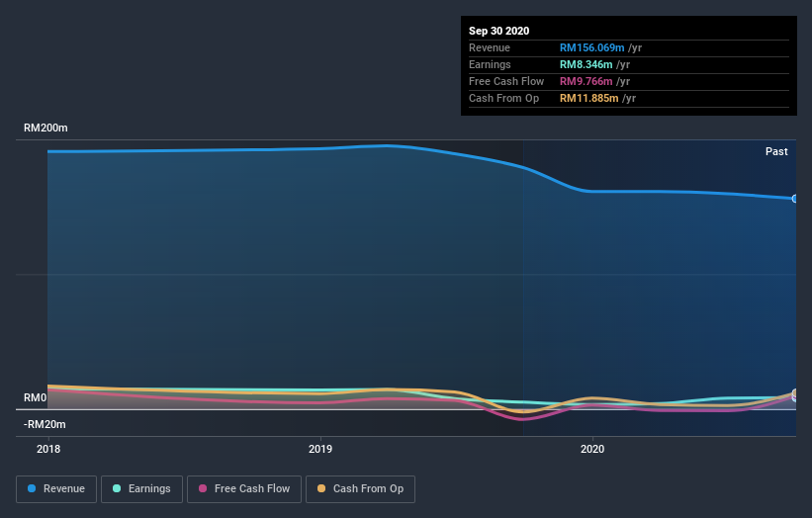Image resolution: width=812 pixels, height=518 pixels.
Task: Click the Free Cash Flow label in tooltip
Action: 506,81
